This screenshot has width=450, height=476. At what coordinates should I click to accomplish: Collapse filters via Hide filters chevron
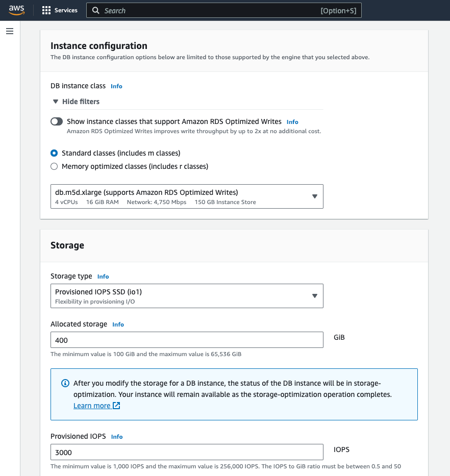(56, 102)
